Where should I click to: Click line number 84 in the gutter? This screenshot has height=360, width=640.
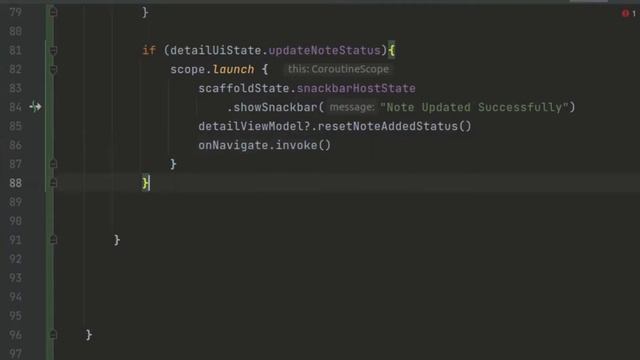pos(15,107)
